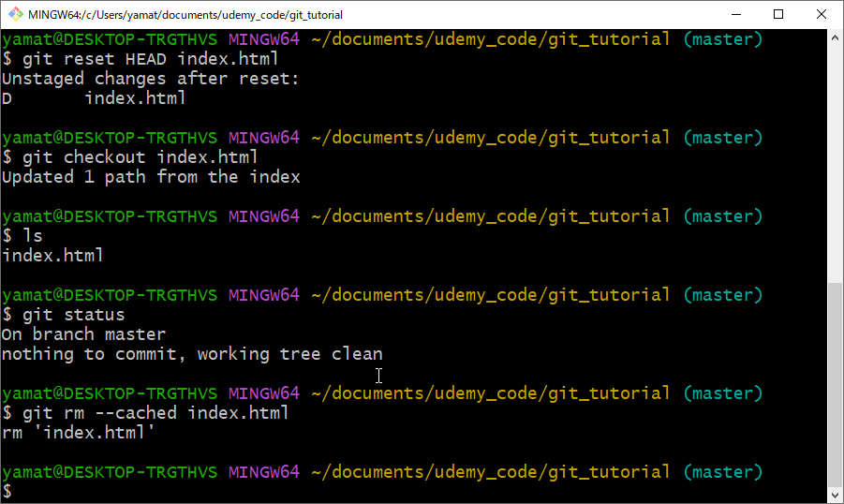
Task: Click 'Updated 1 path from the index' line
Action: [151, 177]
